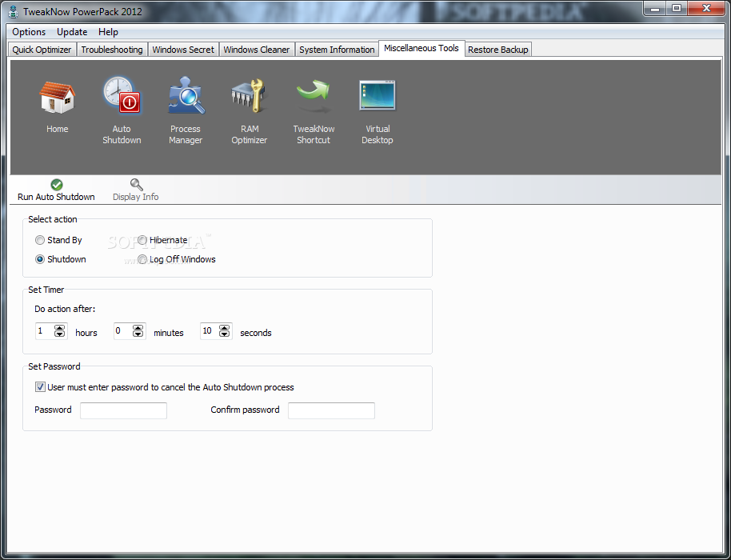
Task: Click the TweakNow app icon in title bar
Action: [13, 11]
